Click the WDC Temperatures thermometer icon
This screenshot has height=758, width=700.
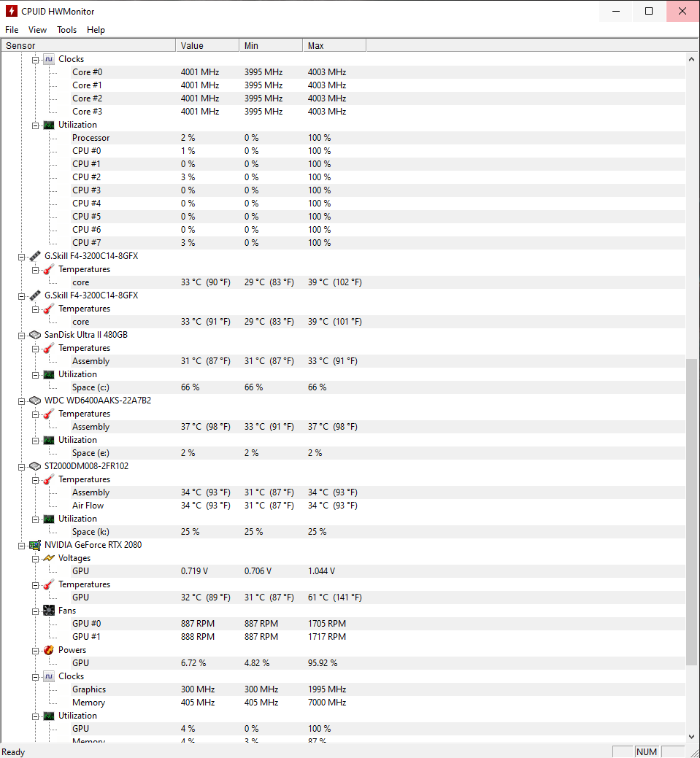click(49, 414)
